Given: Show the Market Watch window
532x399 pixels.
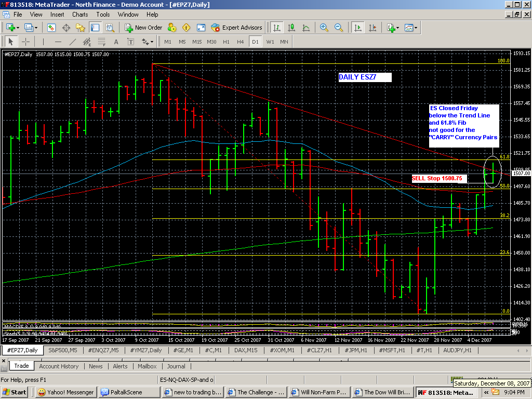Looking at the screenshot, I should point(51,28).
